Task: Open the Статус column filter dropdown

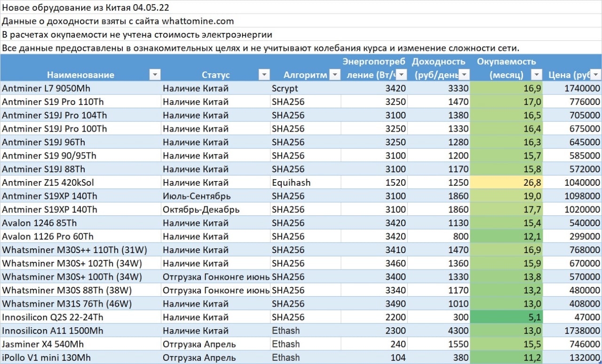Action: pyautogui.click(x=264, y=75)
